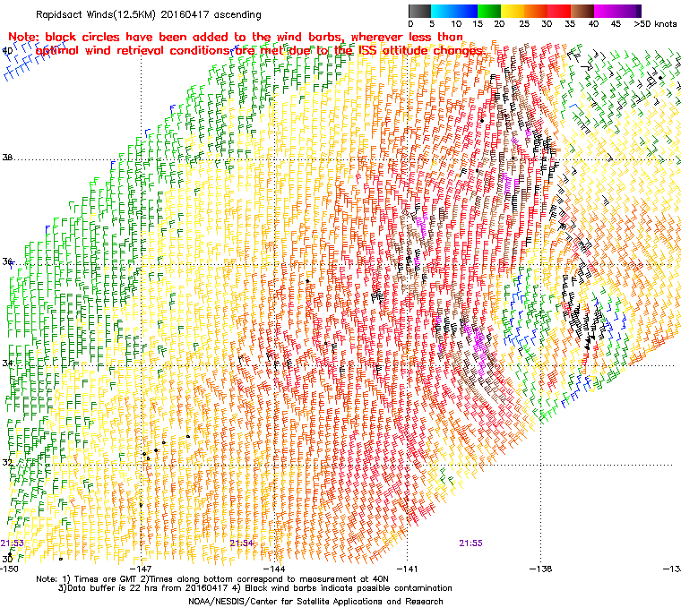Click the purple time stamp '21:55'
681x616 pixels.
[470, 543]
